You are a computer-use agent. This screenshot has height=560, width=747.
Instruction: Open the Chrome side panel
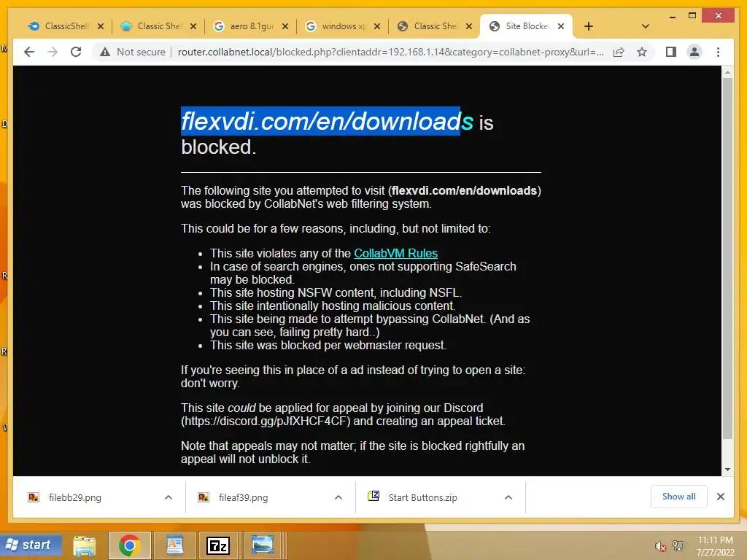pyautogui.click(x=671, y=52)
